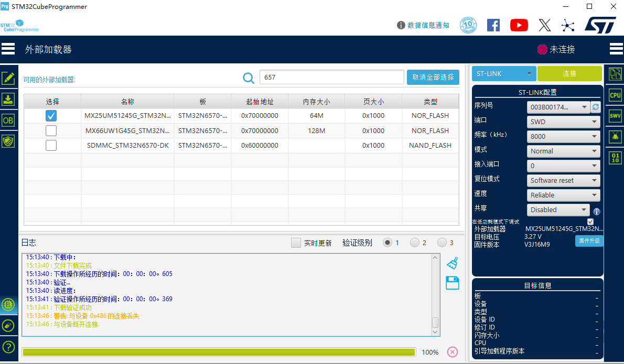
Task: Open the 复位模式 Software reset dropdown
Action: (x=563, y=180)
